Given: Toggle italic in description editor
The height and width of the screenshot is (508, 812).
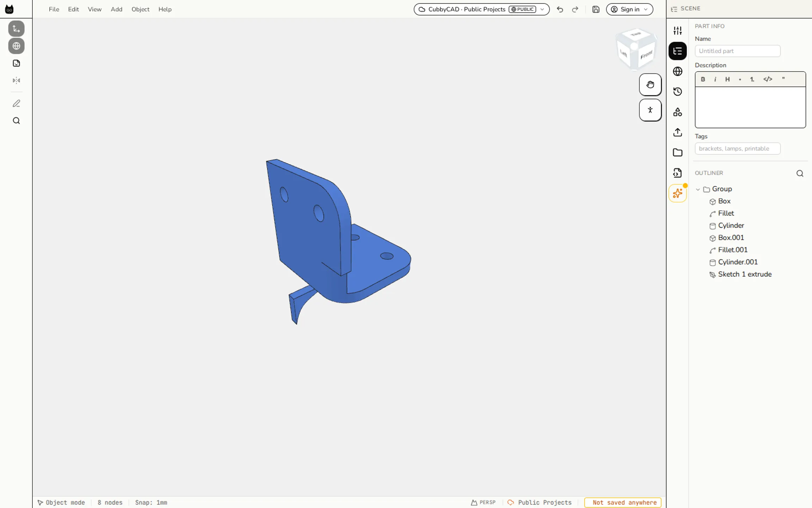Looking at the screenshot, I should pyautogui.click(x=715, y=79).
